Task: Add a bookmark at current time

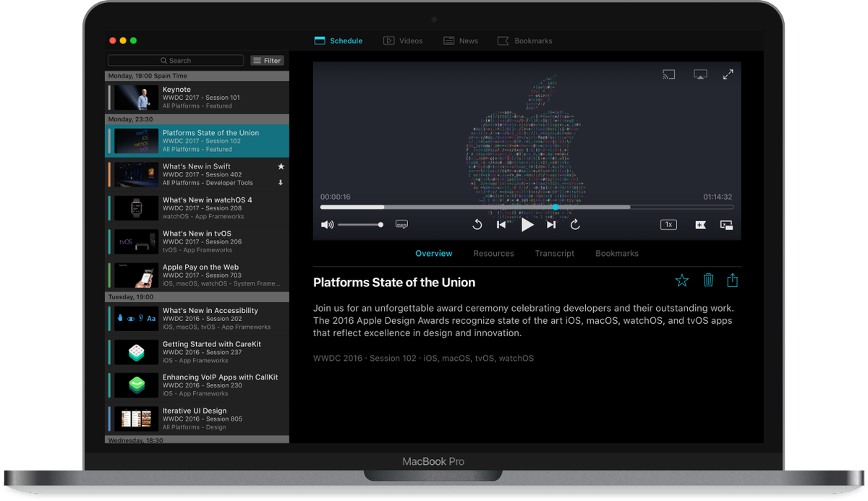Action: coord(700,225)
